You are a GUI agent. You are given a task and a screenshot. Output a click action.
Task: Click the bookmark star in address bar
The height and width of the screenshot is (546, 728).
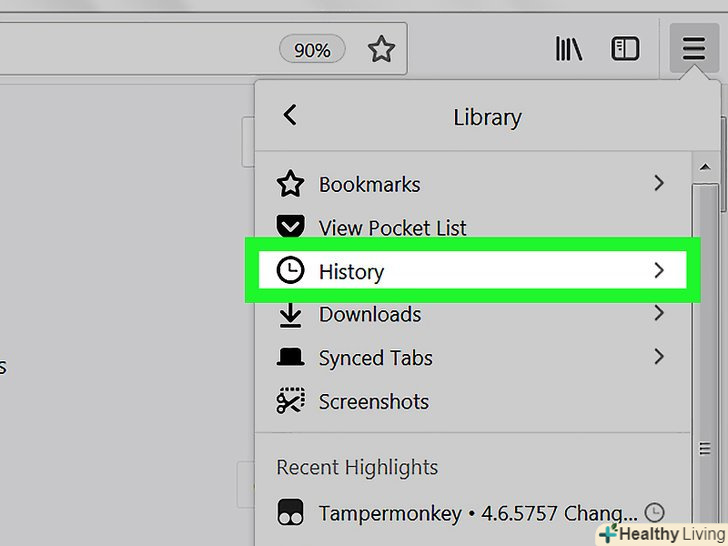pyautogui.click(x=381, y=49)
